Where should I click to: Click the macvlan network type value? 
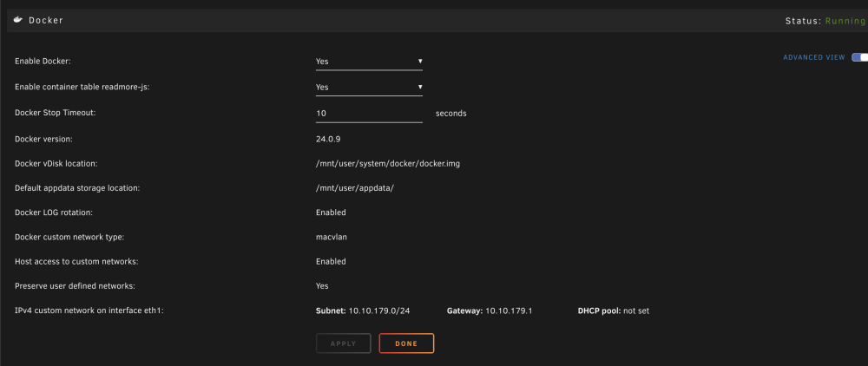point(332,237)
